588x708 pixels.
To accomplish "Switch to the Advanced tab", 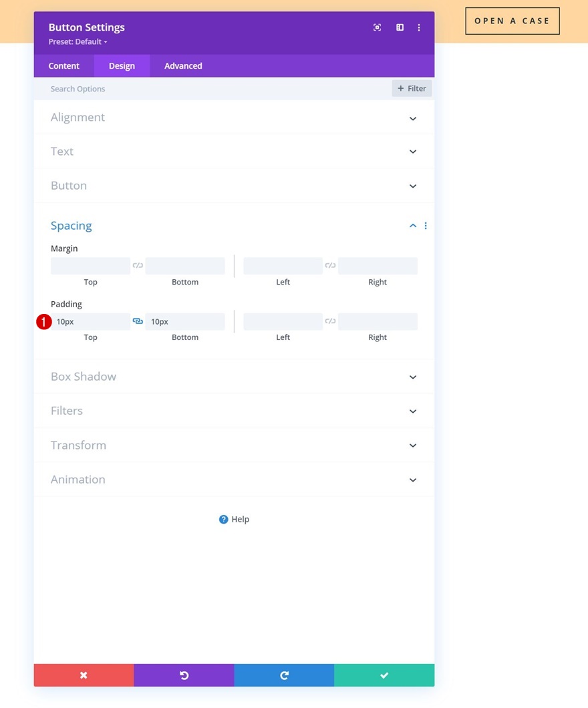I will coord(183,66).
